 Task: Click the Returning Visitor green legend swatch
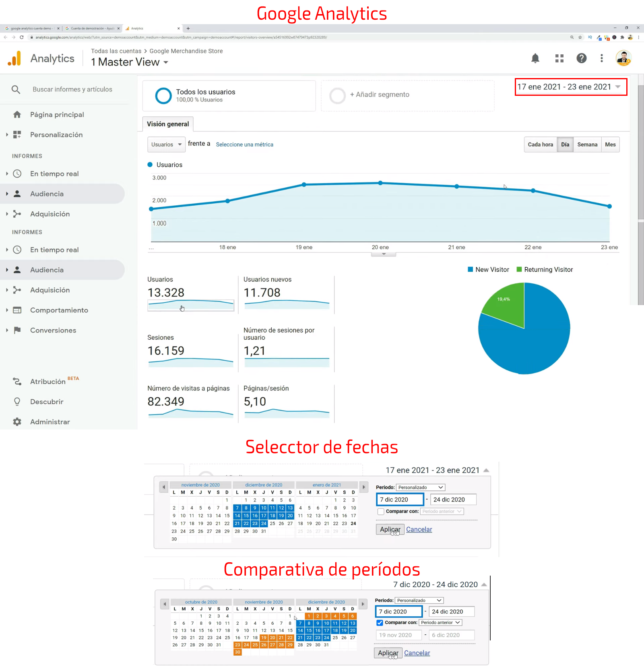[x=519, y=270]
